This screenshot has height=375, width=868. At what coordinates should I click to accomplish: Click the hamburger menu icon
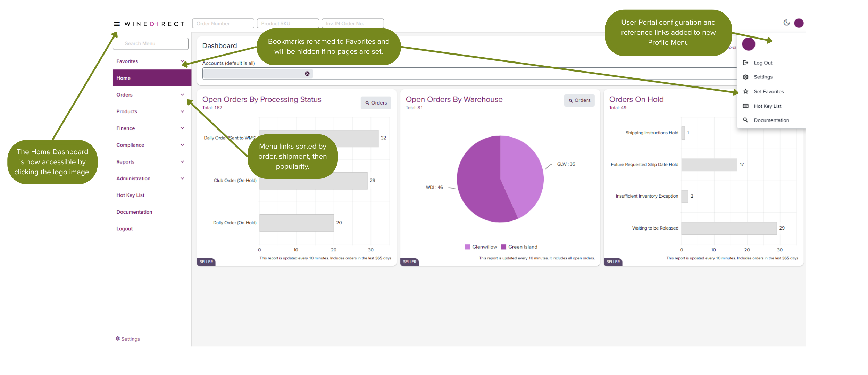[117, 24]
